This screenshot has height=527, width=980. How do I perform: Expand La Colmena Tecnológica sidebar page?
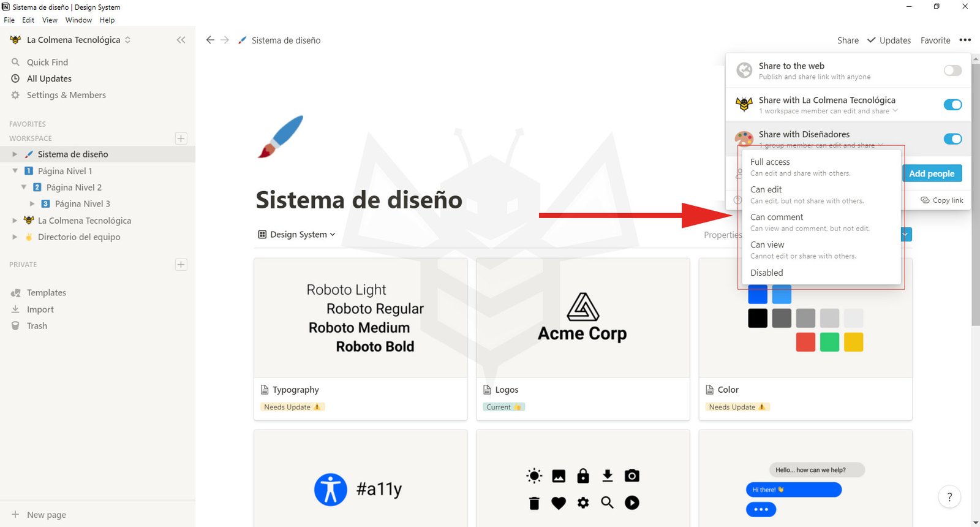[x=15, y=221]
